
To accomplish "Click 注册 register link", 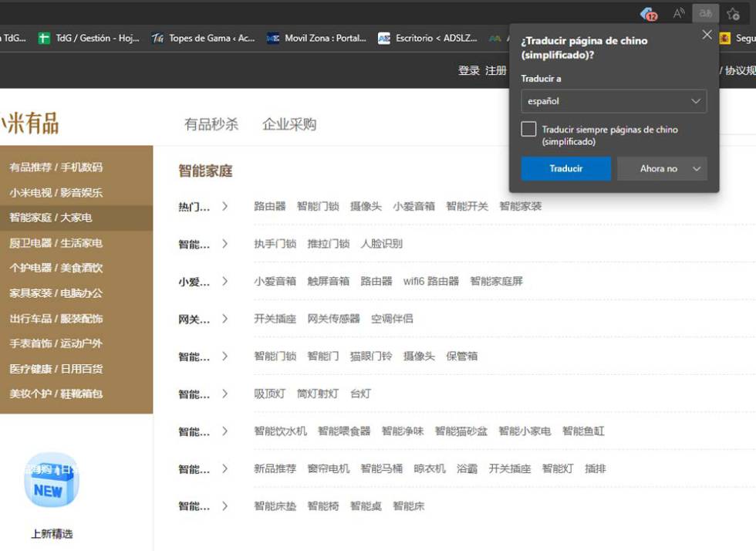I will pos(495,70).
